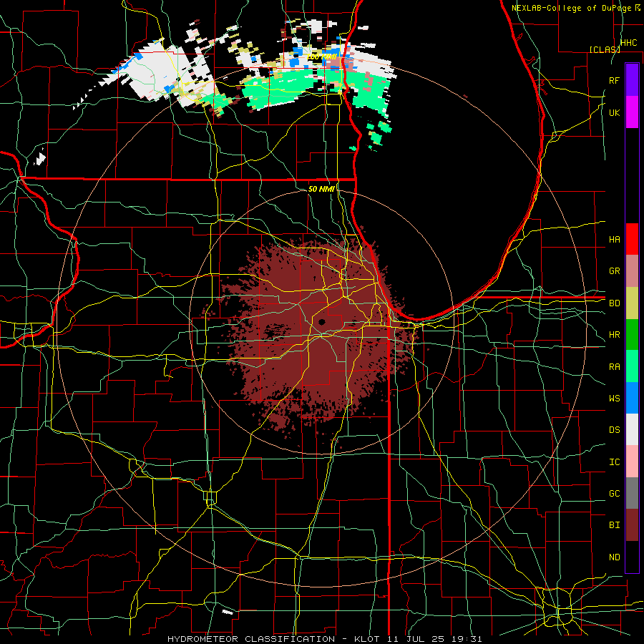644x644 pixels.
Task: Click the GC legend label text
Action: pos(614,494)
